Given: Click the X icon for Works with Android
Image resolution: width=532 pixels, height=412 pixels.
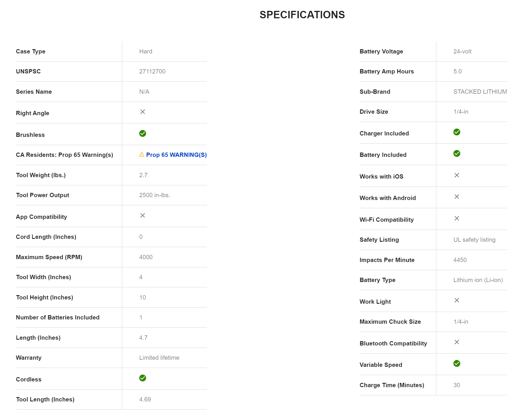Looking at the screenshot, I should [x=457, y=197].
